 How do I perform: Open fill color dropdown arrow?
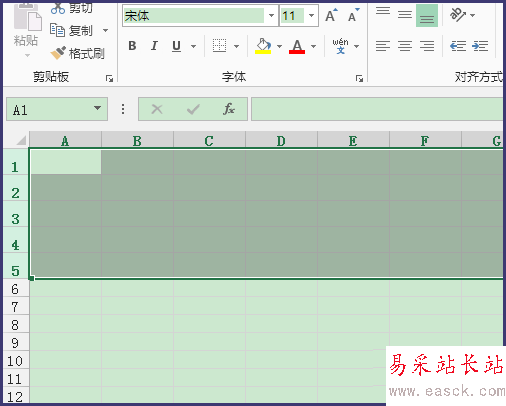[279, 46]
